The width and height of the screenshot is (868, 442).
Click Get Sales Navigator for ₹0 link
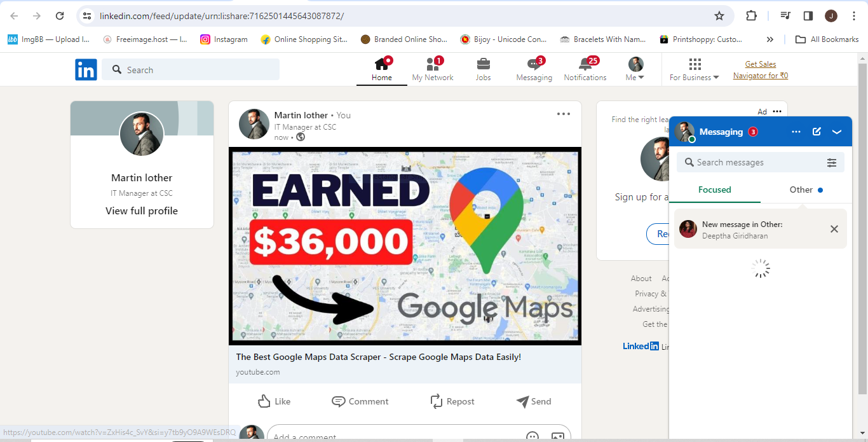click(761, 70)
